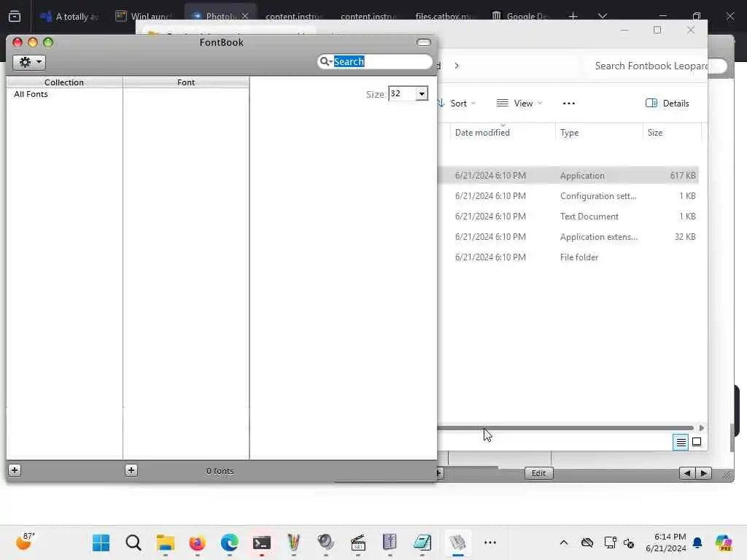Click the yellow minimize button of FontBook
Image resolution: width=747 pixels, height=560 pixels.
33,42
